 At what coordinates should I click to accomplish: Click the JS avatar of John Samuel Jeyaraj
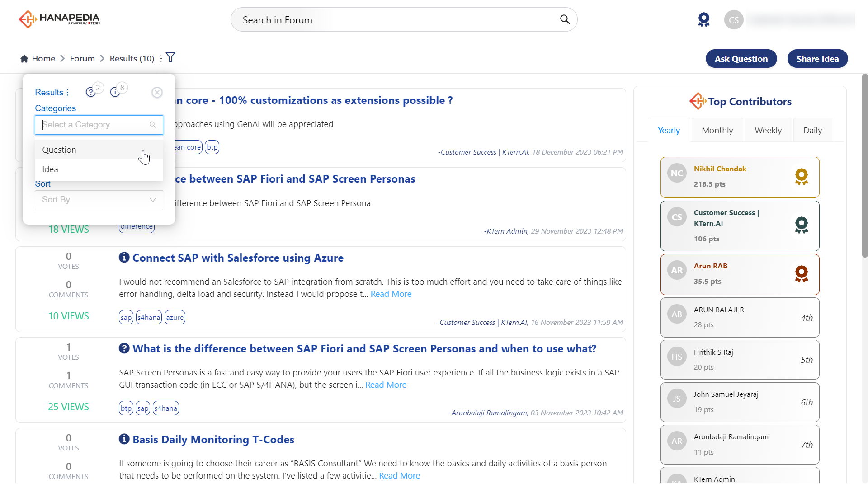tap(677, 399)
